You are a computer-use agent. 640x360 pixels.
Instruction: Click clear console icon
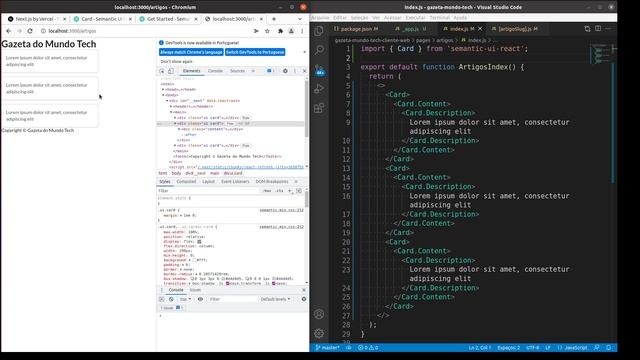tap(171, 299)
